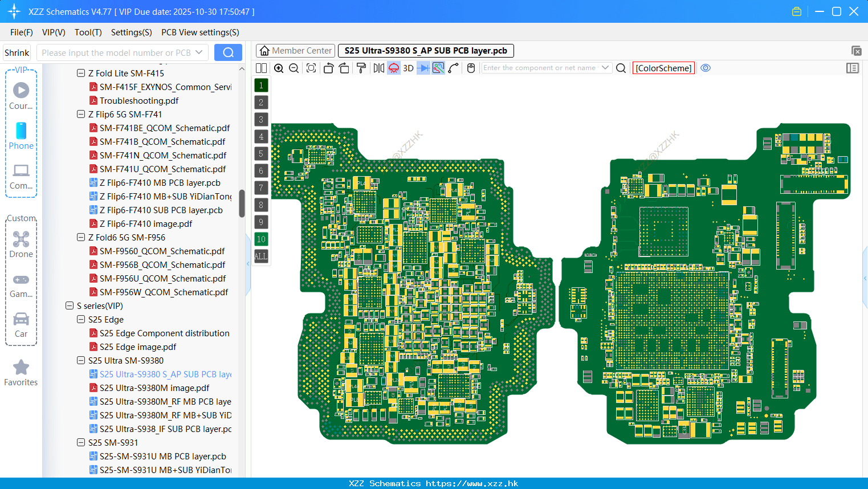The height and width of the screenshot is (489, 868).
Task: Click the rotate board left icon
Action: coord(329,68)
